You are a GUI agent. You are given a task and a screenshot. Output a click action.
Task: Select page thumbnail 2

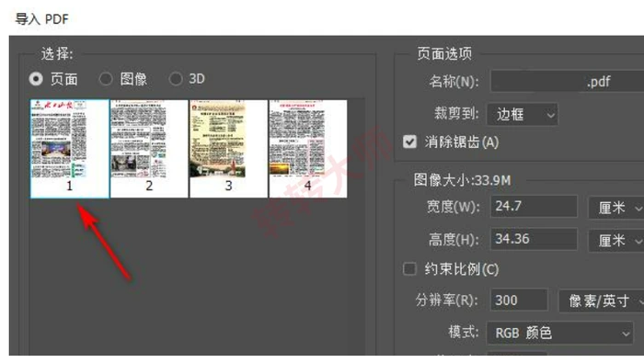(x=149, y=149)
